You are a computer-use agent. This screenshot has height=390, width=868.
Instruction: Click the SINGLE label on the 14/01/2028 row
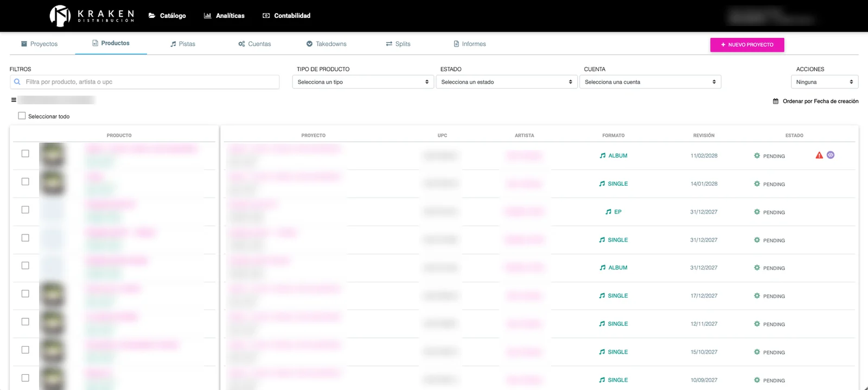(x=618, y=184)
